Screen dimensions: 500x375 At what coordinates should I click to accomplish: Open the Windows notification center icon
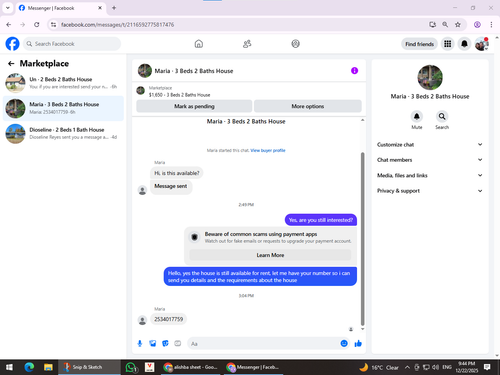[487, 367]
